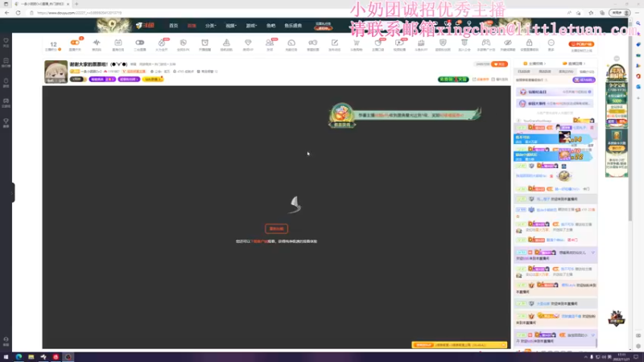Click the streamer avatar thumbnail
644x362 pixels.
click(56, 72)
